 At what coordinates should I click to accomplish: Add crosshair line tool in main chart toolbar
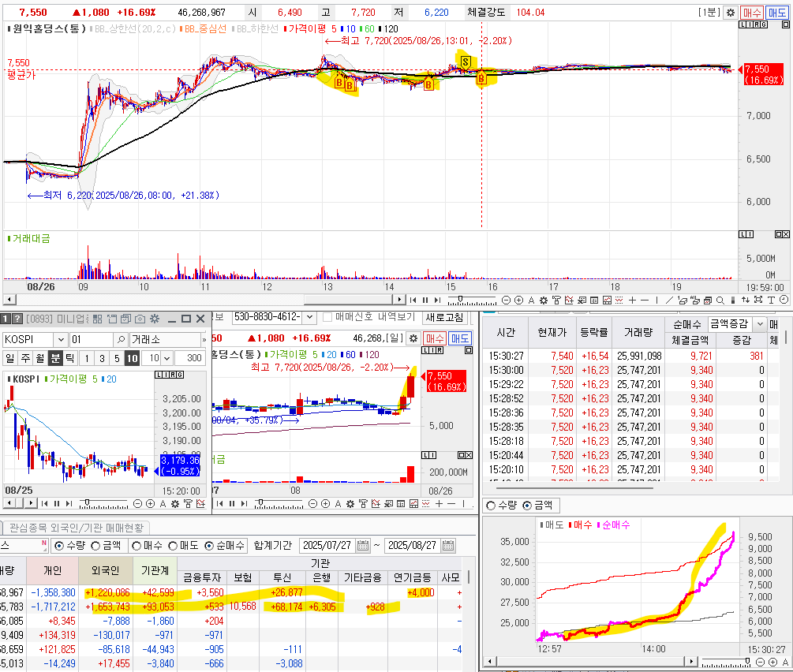pos(632,300)
